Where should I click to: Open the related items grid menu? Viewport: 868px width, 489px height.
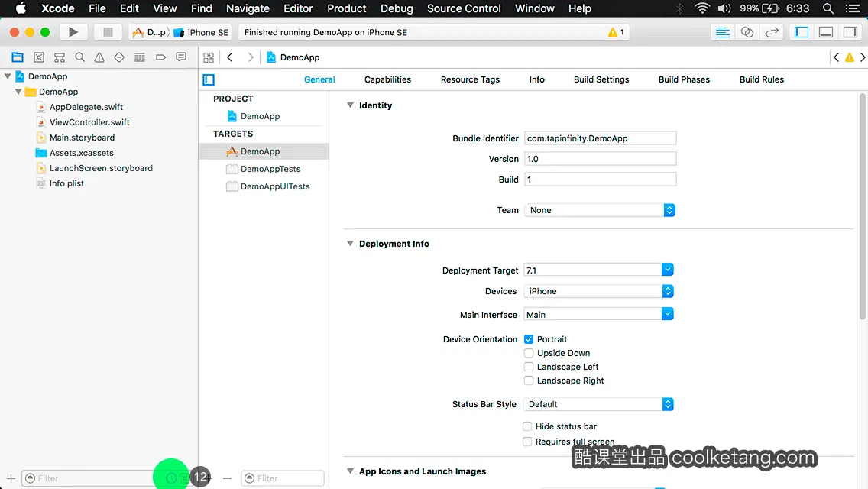209,57
